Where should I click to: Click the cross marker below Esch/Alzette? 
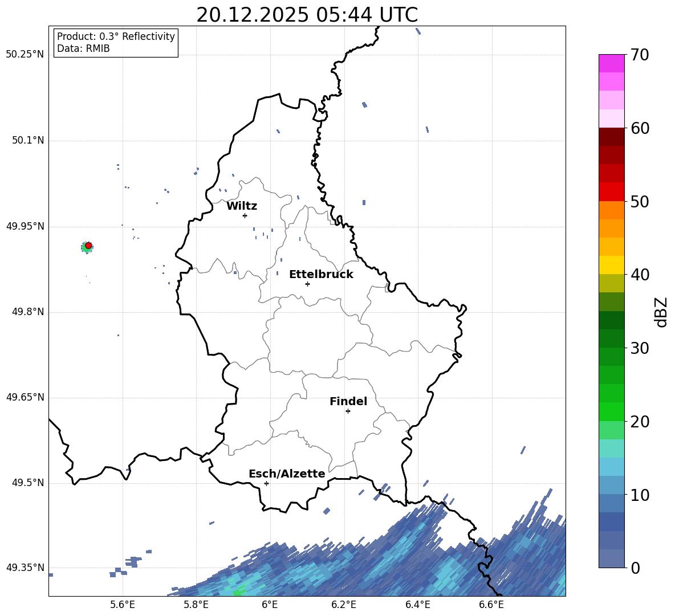(266, 483)
